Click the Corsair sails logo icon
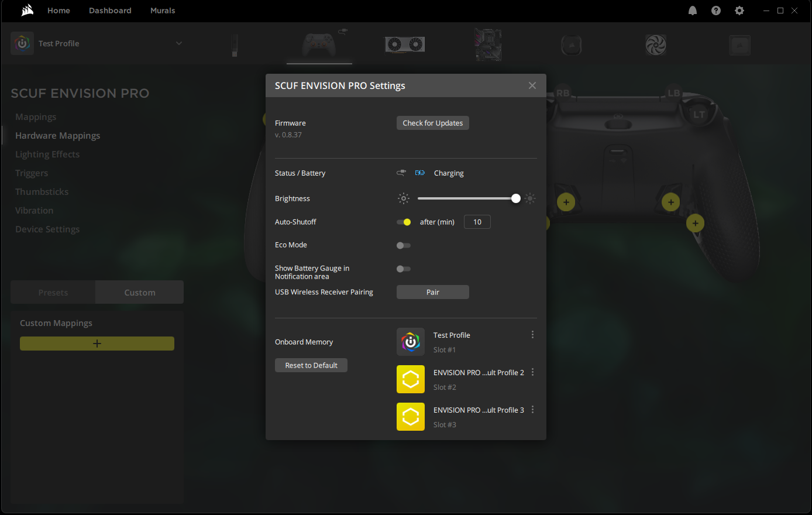The width and height of the screenshot is (812, 515). [x=27, y=11]
